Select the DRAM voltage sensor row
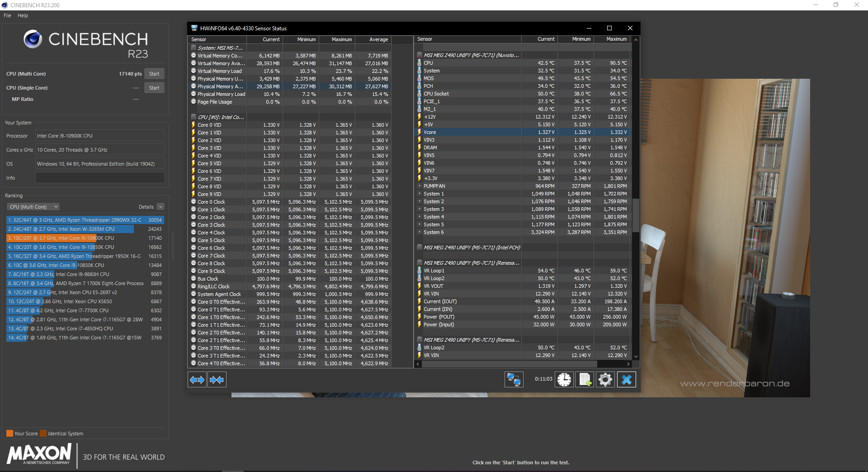This screenshot has width=868, height=472. coord(523,148)
